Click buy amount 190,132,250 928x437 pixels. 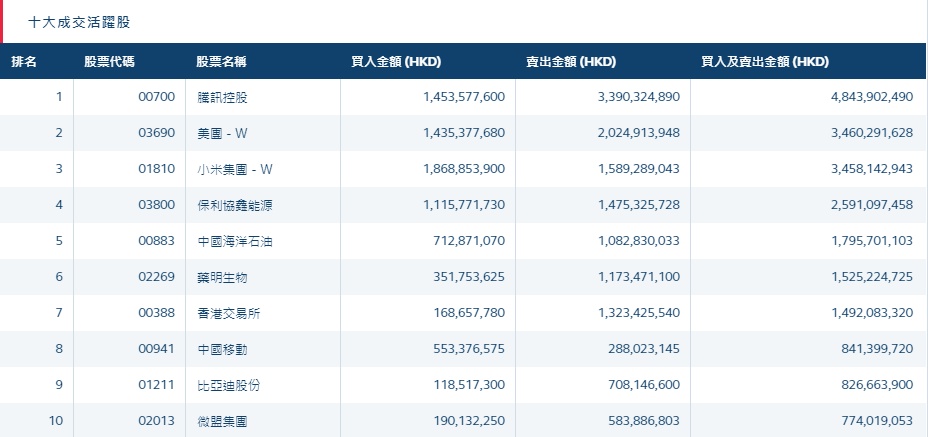[471, 422]
